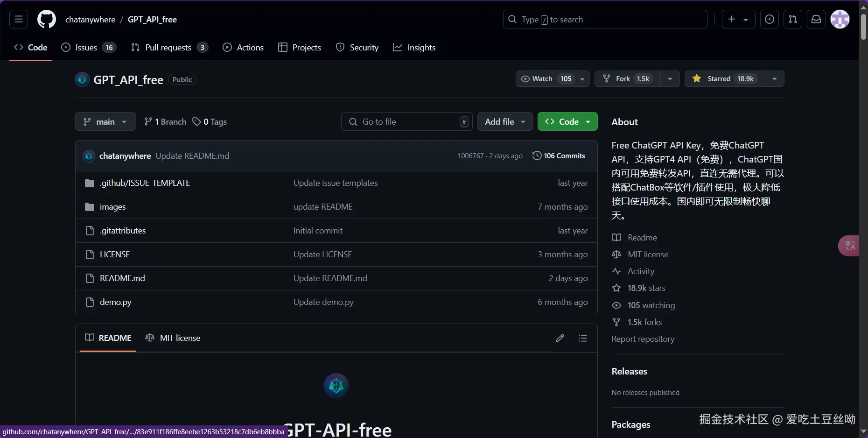Screen dimensions: 868x438
Task: Focus the 'Type / to search' box
Action: [x=605, y=19]
